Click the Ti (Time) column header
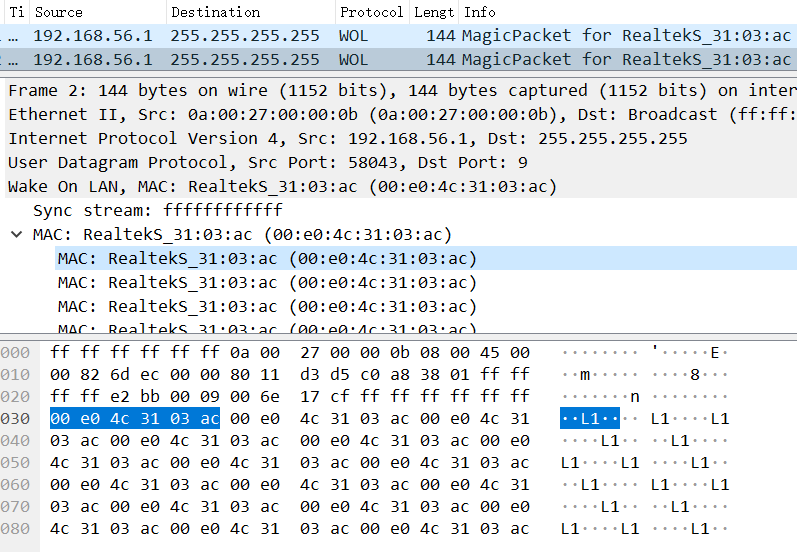 coord(15,12)
